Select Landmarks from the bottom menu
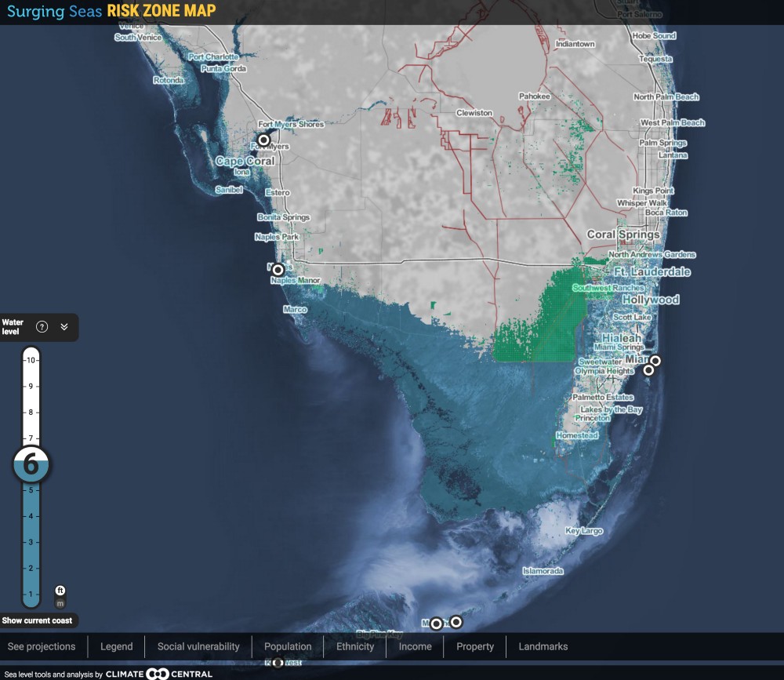This screenshot has width=784, height=680. 543,646
